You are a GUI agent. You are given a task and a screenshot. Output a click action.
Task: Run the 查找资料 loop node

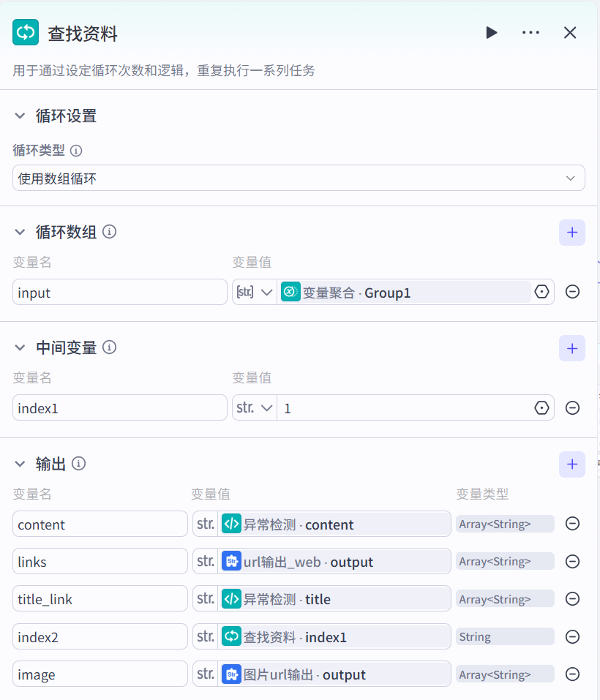coord(491,33)
